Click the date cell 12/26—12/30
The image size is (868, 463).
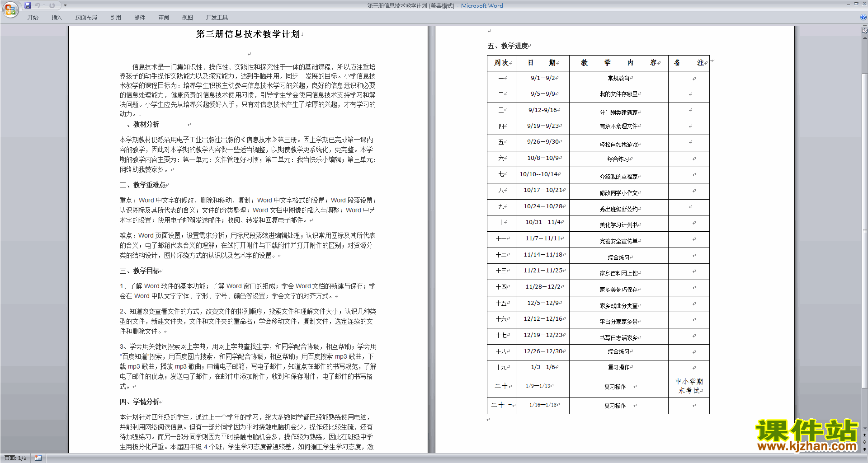[543, 351]
